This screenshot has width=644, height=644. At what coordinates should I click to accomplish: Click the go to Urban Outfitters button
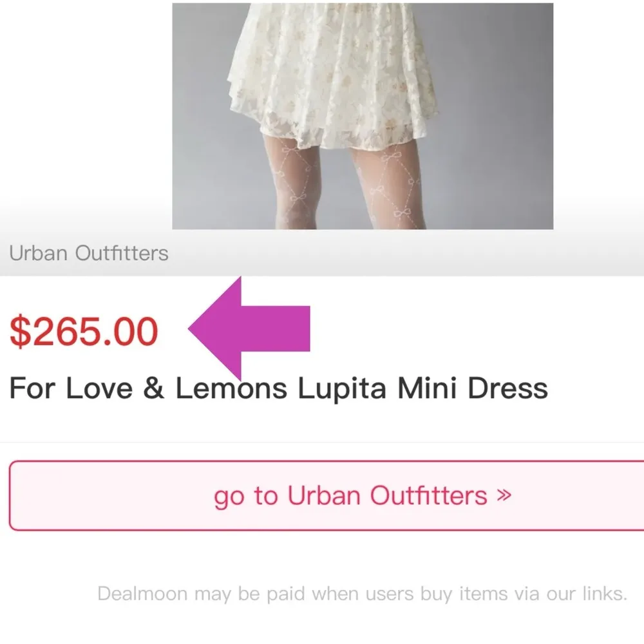(x=322, y=495)
